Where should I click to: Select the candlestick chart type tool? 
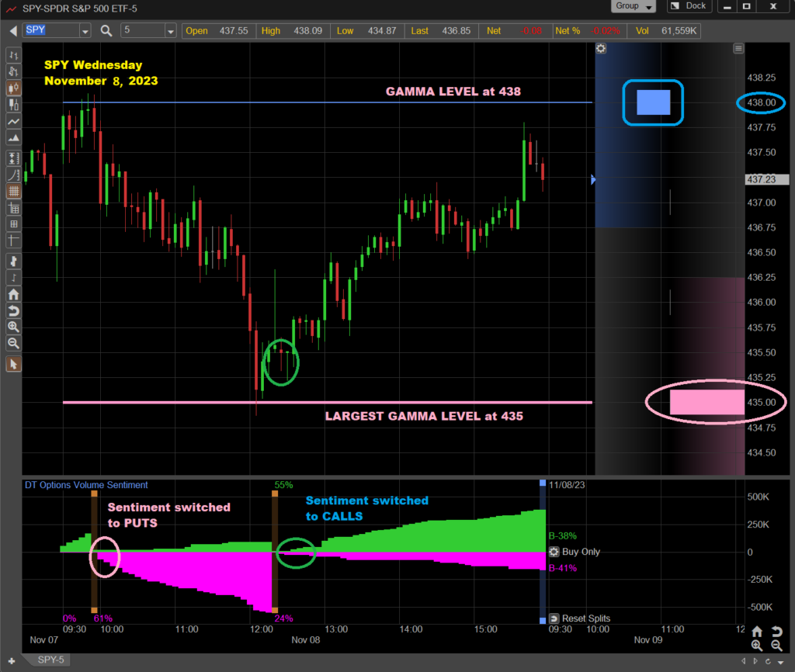coord(13,88)
